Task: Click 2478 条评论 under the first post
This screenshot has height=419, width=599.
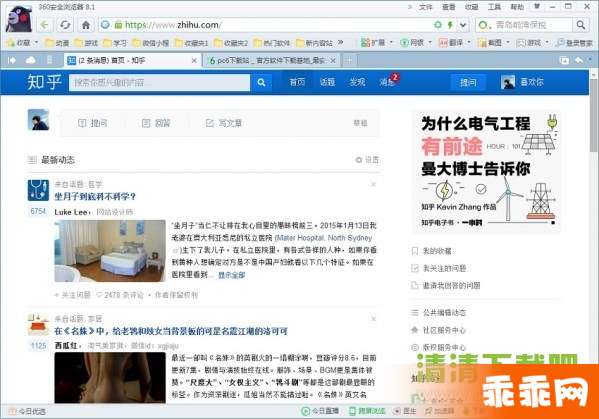Action: tap(120, 295)
